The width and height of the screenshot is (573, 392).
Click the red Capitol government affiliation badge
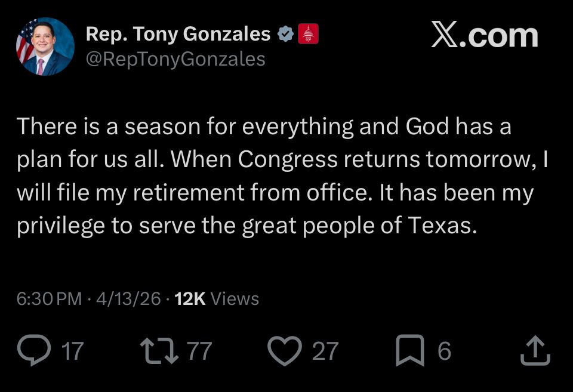coord(309,35)
